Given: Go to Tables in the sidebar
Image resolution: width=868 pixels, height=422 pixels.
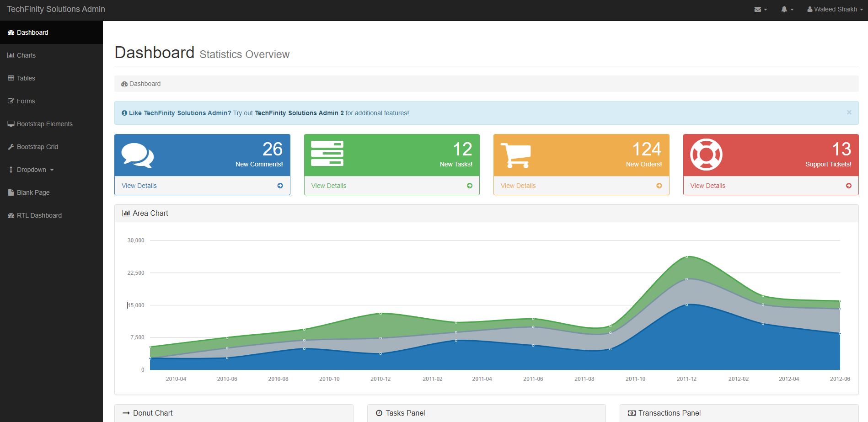Looking at the screenshot, I should (26, 78).
